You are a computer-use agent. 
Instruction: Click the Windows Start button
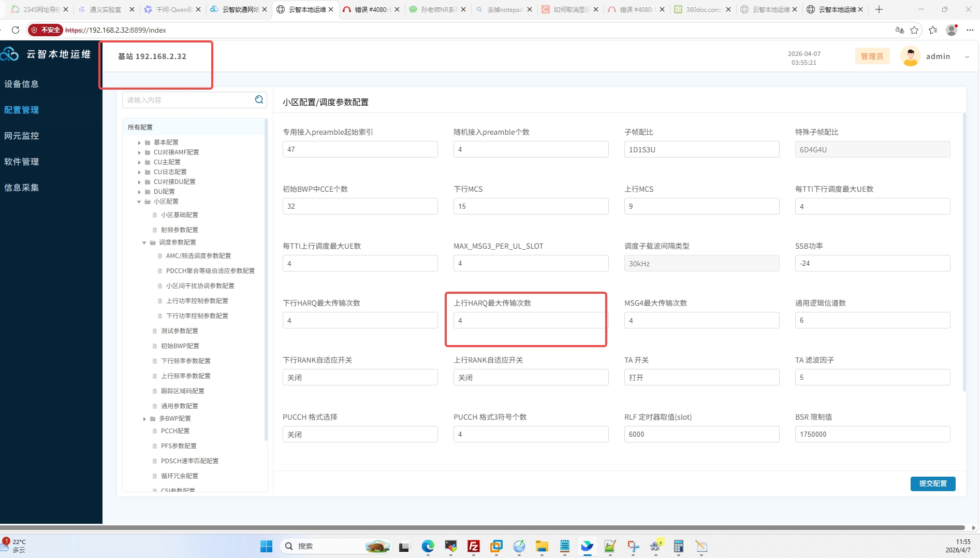[x=266, y=546]
